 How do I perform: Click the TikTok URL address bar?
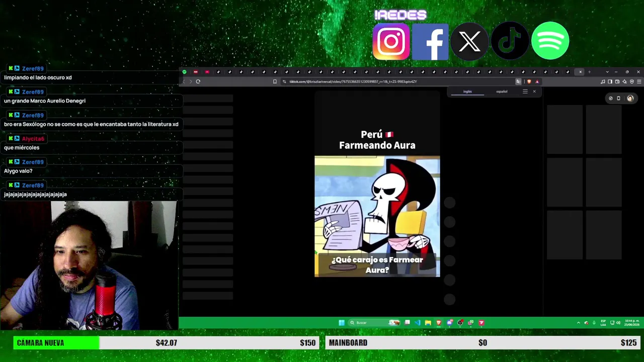[x=397, y=81]
